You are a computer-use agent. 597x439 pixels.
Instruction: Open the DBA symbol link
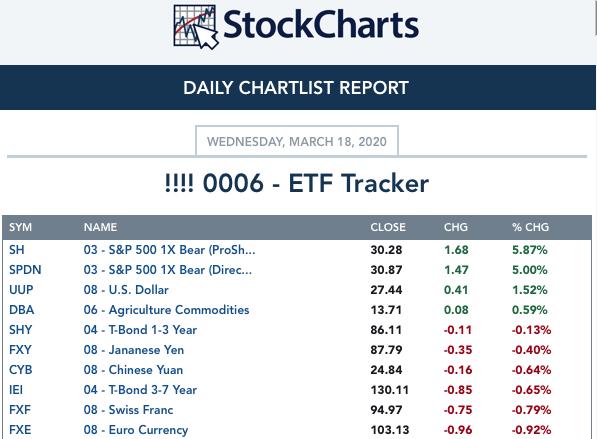(22, 310)
